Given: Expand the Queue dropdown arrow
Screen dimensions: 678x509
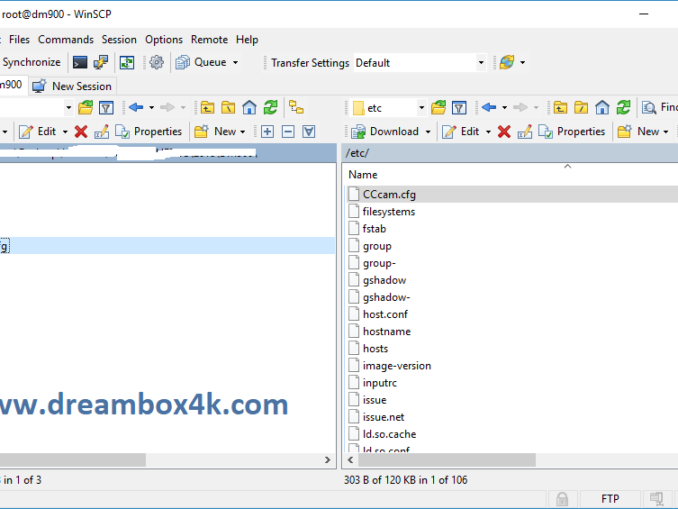Looking at the screenshot, I should click(x=235, y=63).
